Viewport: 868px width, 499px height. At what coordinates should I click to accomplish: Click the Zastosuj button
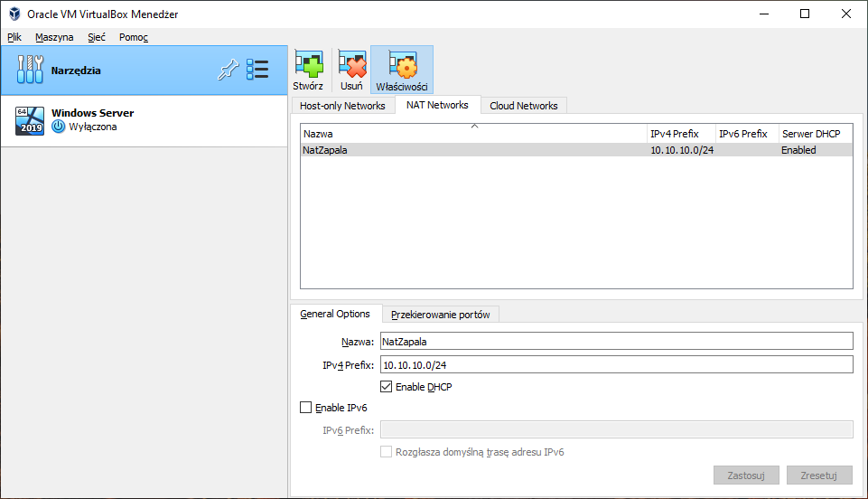tap(746, 475)
